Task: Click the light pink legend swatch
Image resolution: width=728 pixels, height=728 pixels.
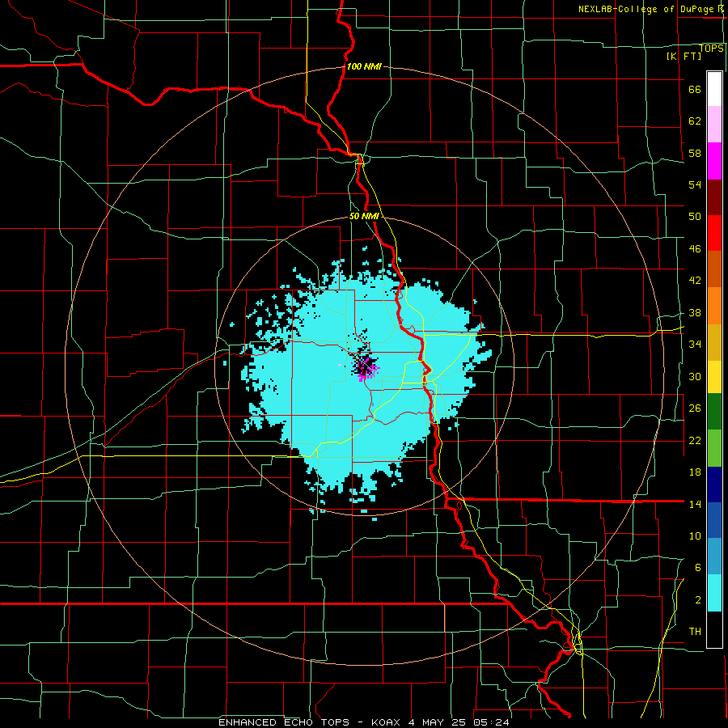Action: [x=714, y=125]
